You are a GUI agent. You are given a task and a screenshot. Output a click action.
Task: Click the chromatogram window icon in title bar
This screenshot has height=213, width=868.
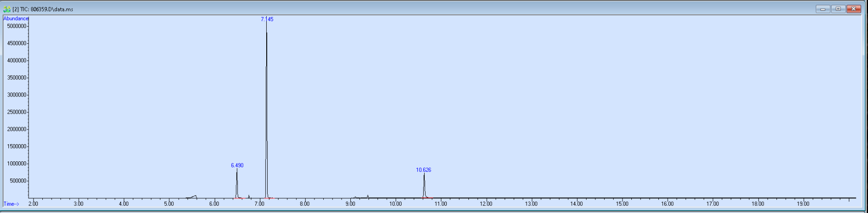(7, 9)
